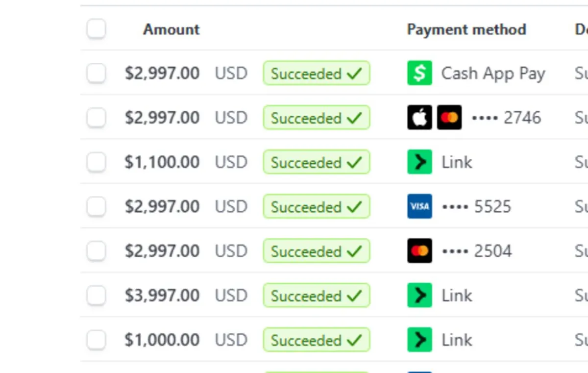Image resolution: width=588 pixels, height=373 pixels.
Task: Click the Payment method column header
Action: click(466, 29)
